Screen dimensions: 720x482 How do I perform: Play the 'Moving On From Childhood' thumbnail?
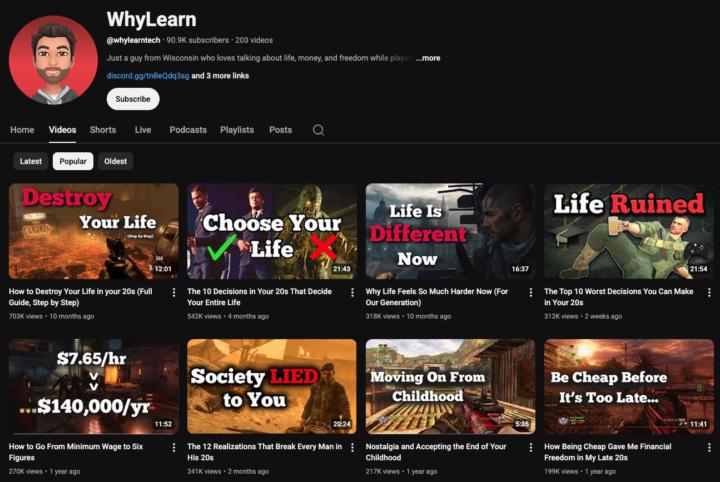(x=450, y=387)
